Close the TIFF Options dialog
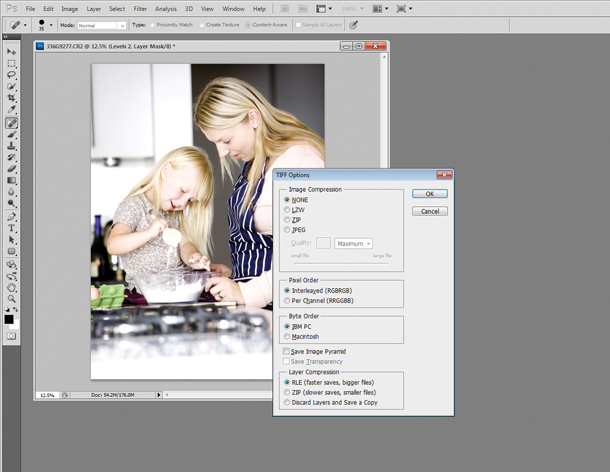The image size is (610, 472). point(444,175)
